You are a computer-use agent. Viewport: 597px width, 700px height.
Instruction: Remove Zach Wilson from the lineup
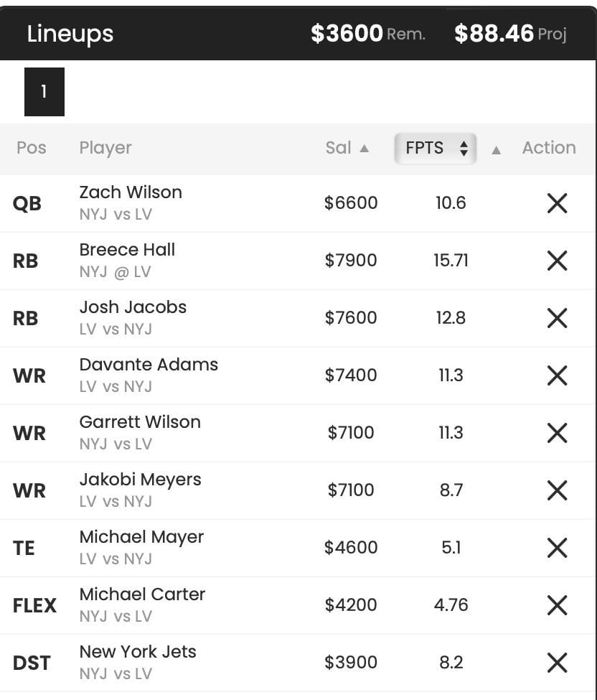click(557, 203)
